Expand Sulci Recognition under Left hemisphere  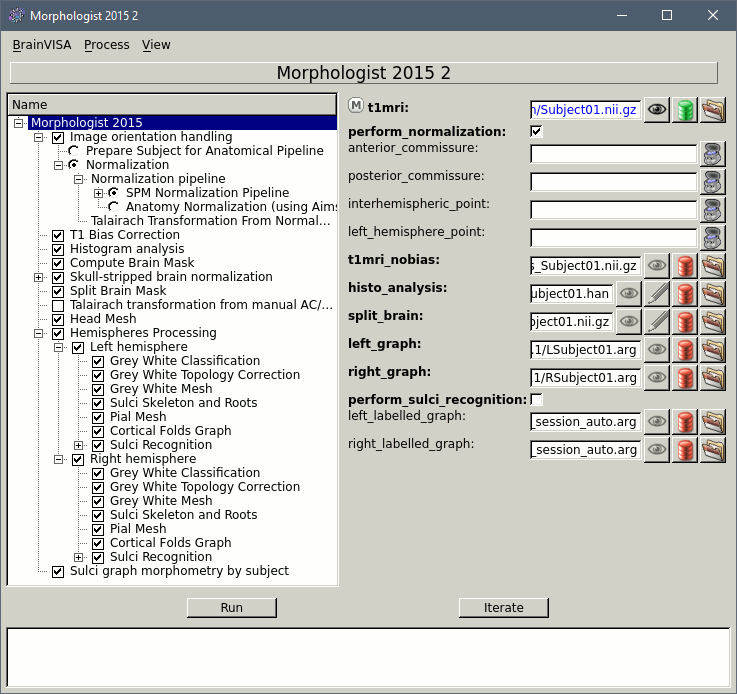(78, 445)
